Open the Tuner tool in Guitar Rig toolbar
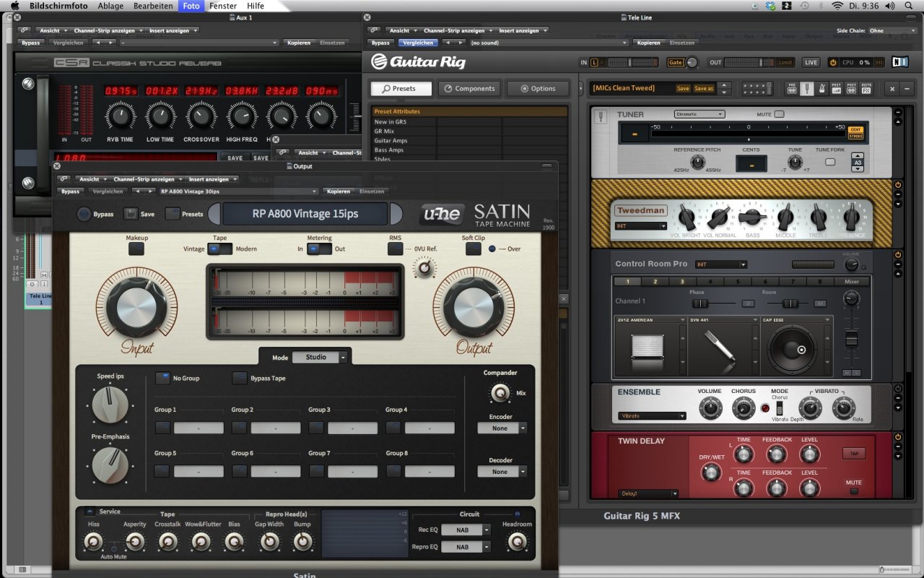924x578 pixels. 807,88
